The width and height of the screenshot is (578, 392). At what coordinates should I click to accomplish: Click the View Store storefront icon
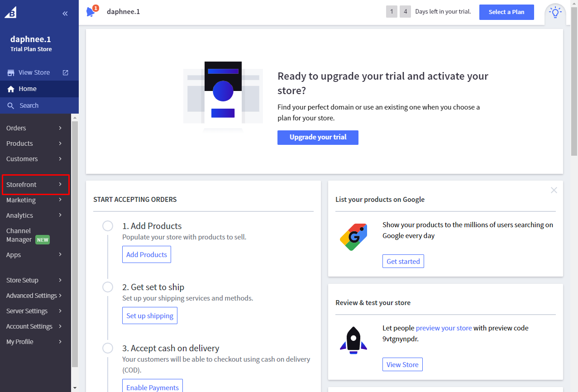click(x=11, y=73)
